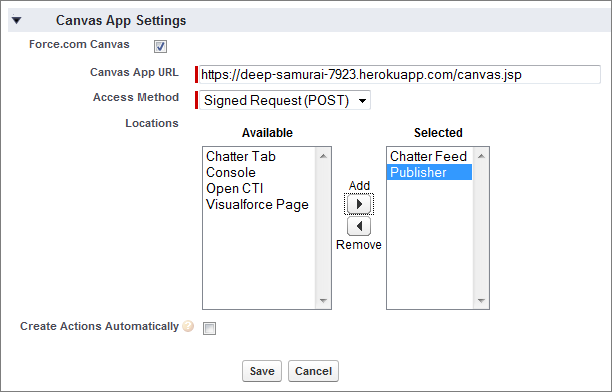The image size is (612, 392).
Task: Click the Save button
Action: 262,371
